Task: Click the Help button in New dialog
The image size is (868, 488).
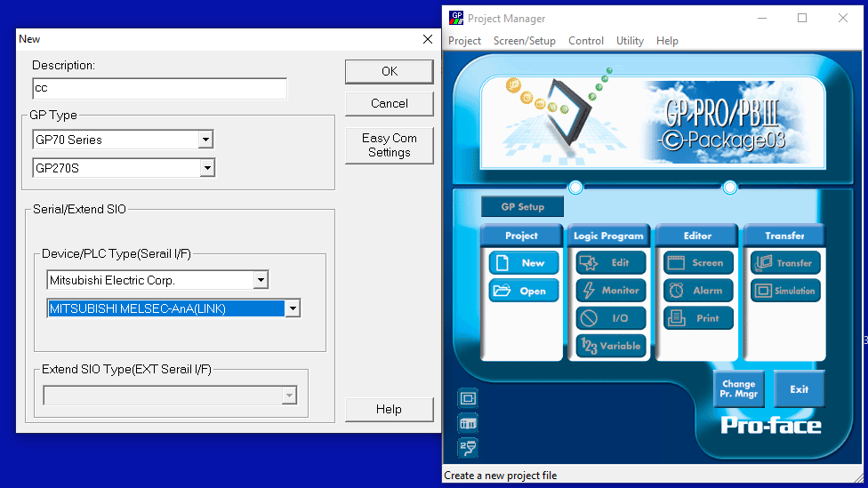Action: point(390,410)
